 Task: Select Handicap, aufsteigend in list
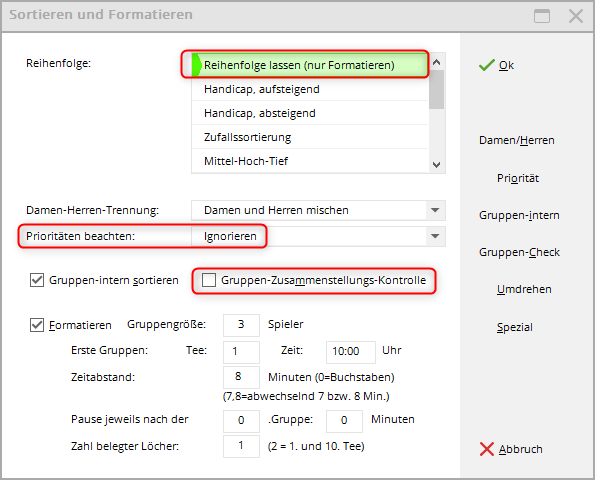point(310,89)
